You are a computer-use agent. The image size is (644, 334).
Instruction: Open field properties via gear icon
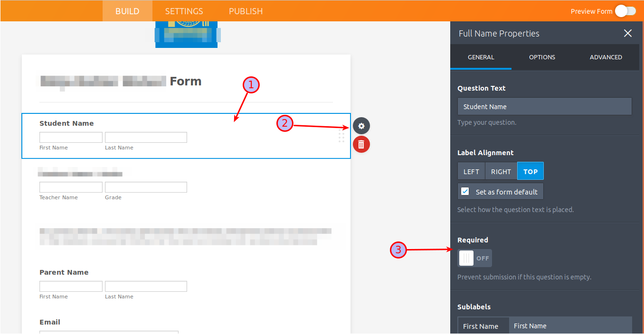coord(361,126)
